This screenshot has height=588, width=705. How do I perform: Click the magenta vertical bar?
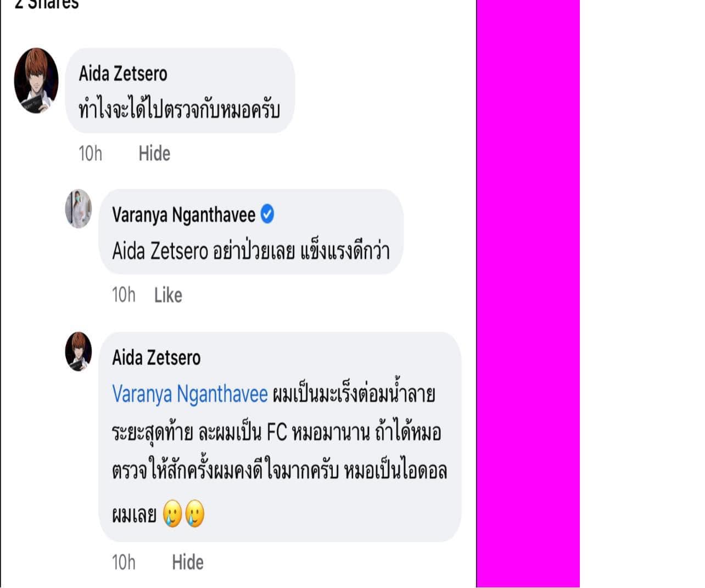tap(528, 294)
